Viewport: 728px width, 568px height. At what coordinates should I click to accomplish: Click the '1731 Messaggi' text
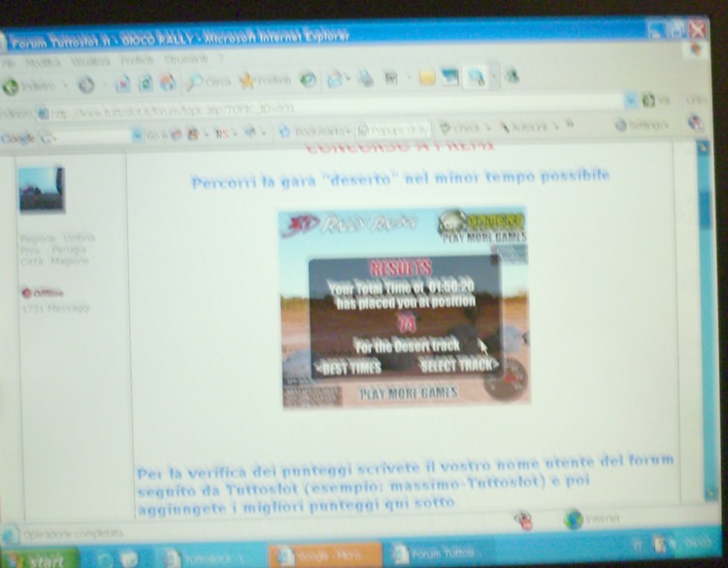55,308
